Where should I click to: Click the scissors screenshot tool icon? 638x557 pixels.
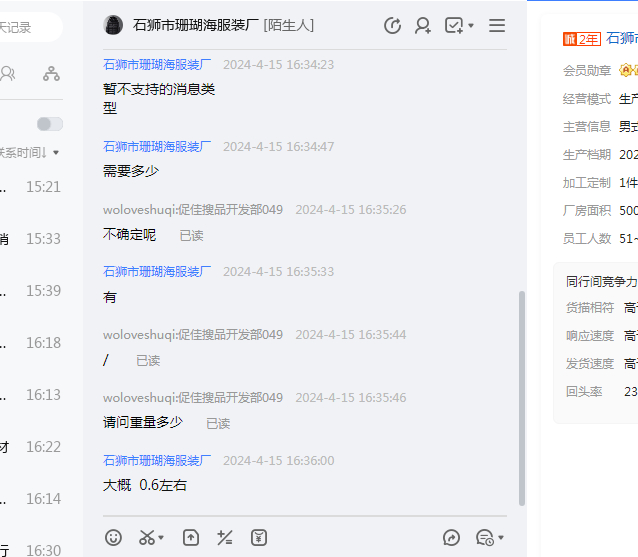tap(147, 537)
